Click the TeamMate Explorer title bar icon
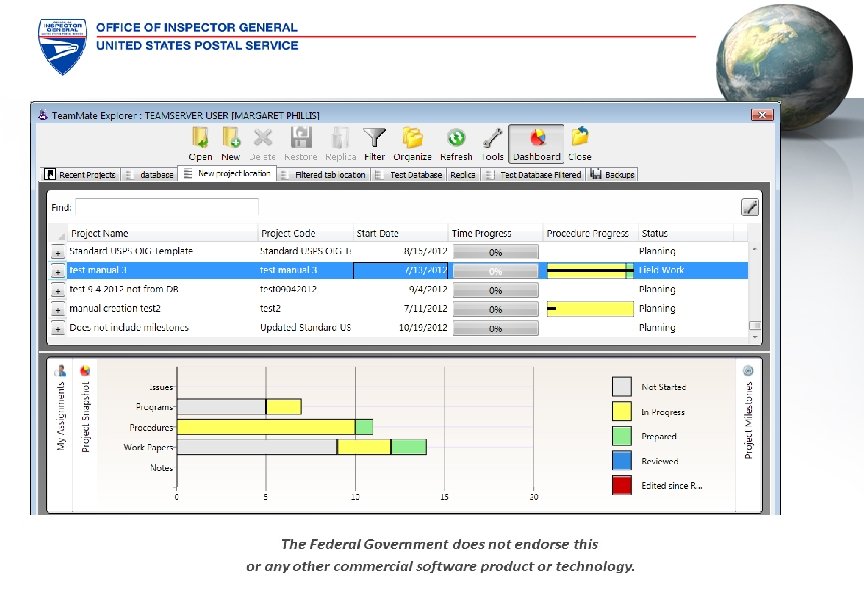The height and width of the screenshot is (598, 864). [x=43, y=115]
